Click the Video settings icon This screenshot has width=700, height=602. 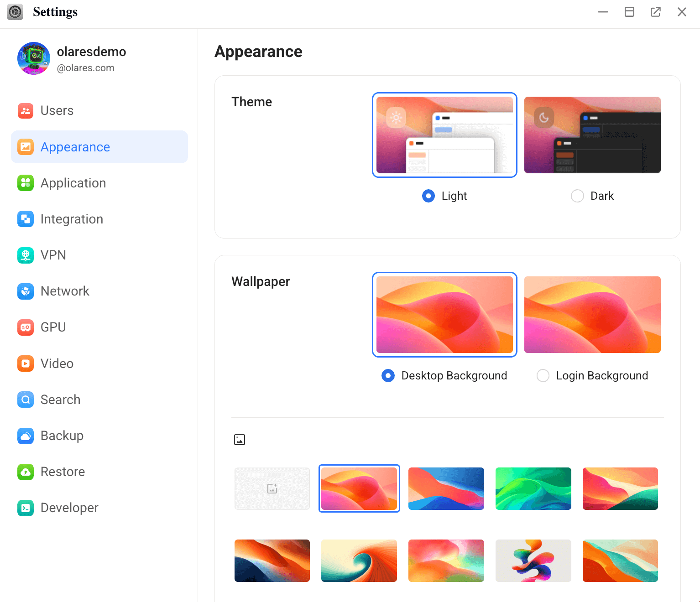pos(26,363)
